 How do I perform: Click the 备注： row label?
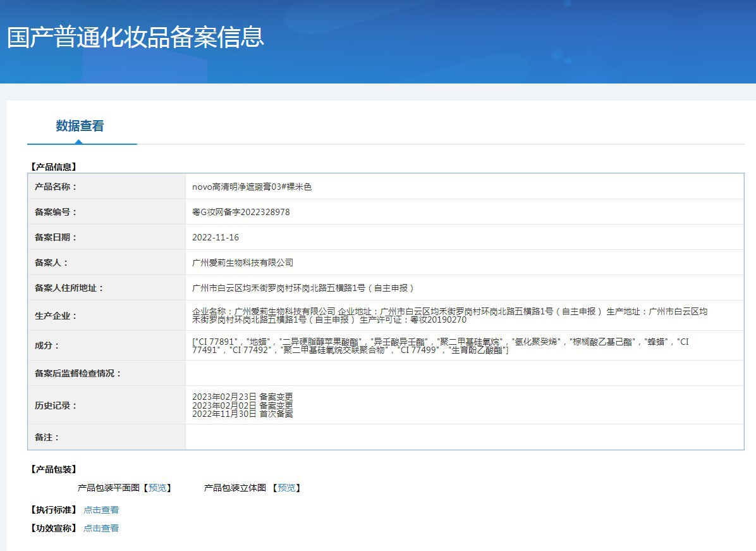[x=47, y=437]
